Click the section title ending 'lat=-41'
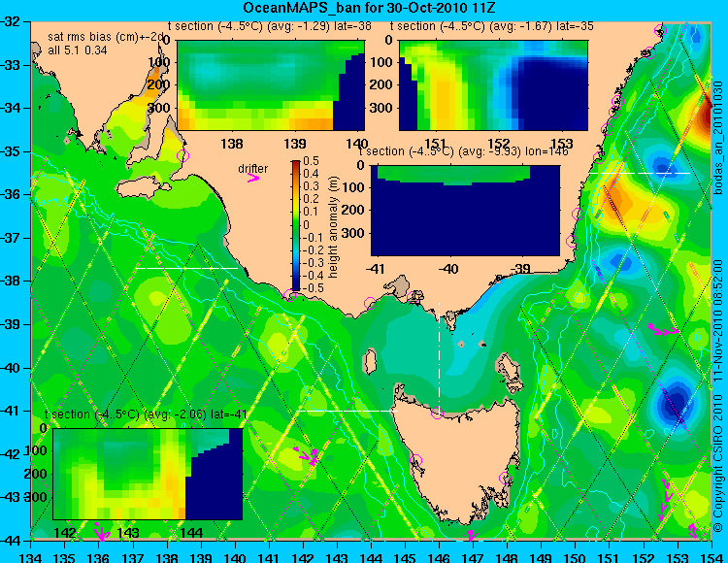This screenshot has width=728, height=563. click(x=146, y=414)
